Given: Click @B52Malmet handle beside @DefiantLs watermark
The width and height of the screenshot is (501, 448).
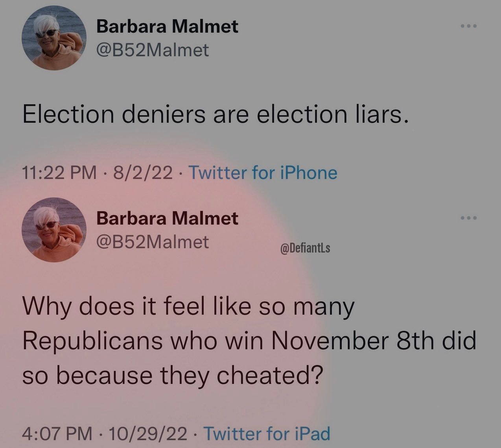Looking at the screenshot, I should 153,242.
